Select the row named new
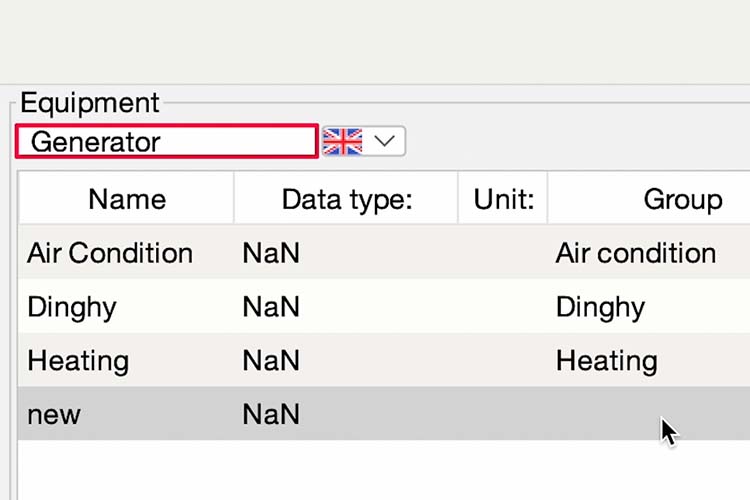 (54, 414)
